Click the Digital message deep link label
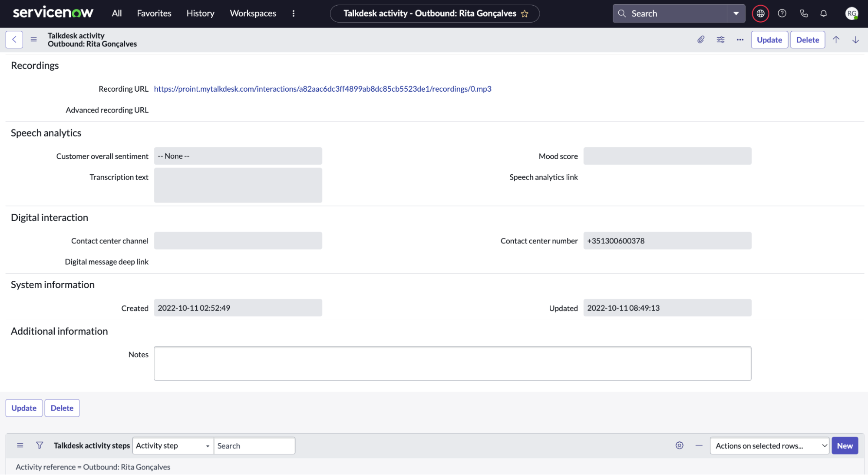The image size is (868, 475). 107,262
